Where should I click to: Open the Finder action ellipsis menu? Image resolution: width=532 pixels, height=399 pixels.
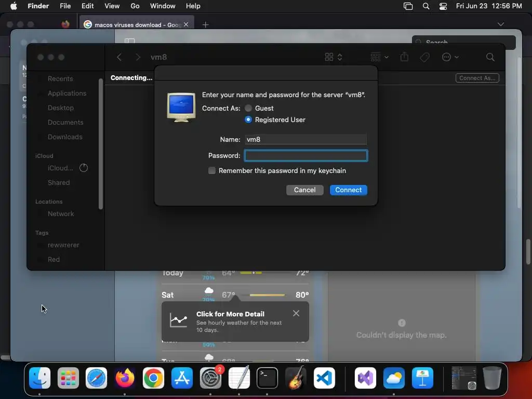coord(450,57)
